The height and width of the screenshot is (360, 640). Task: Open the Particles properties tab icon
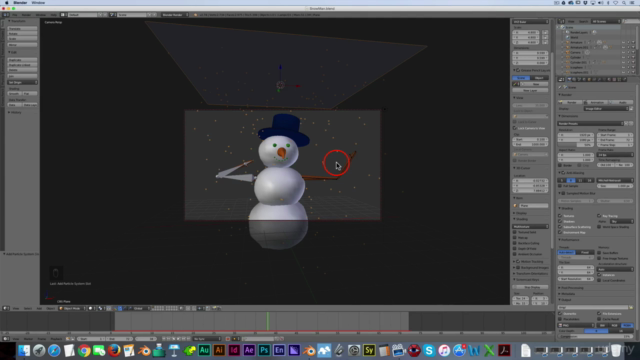(619, 80)
